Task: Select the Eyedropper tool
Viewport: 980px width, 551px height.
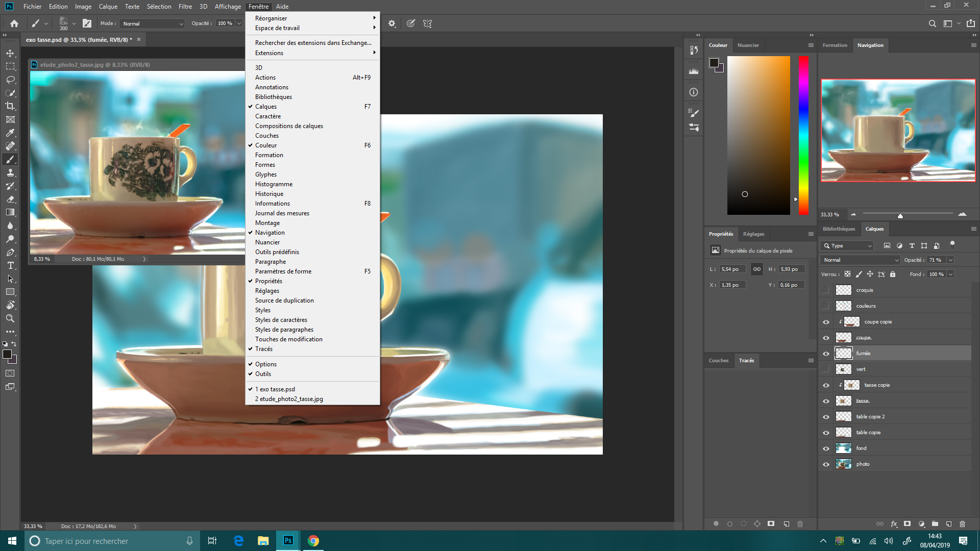Action: [x=10, y=133]
